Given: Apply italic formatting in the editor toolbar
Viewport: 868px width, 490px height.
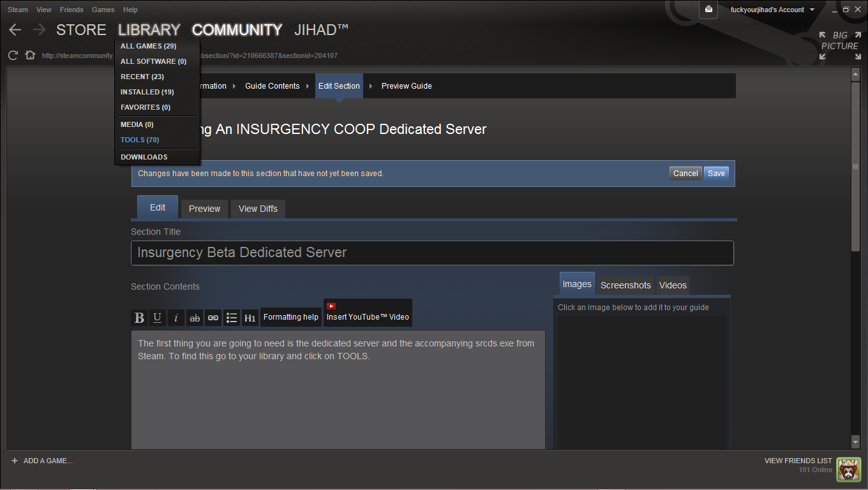Looking at the screenshot, I should tap(176, 318).
